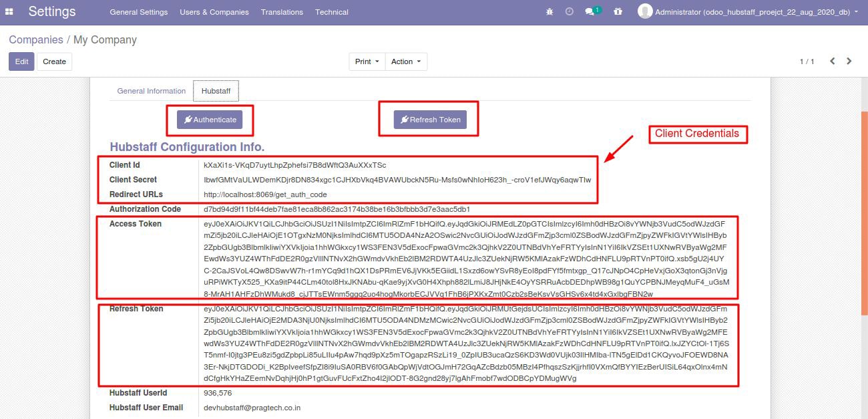Click the Companies breadcrumb link
Screen dimensions: 868x419
click(x=36, y=40)
